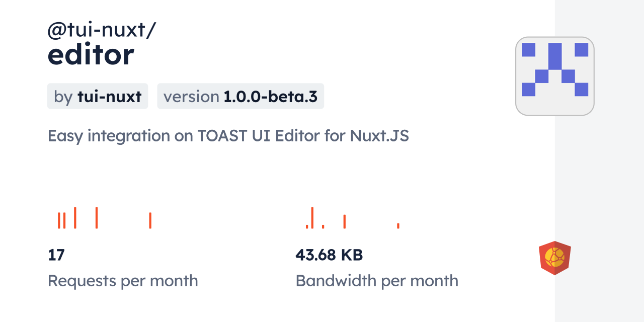Click third bar from left in requests sparkline
The image size is (644, 322).
click(75, 218)
